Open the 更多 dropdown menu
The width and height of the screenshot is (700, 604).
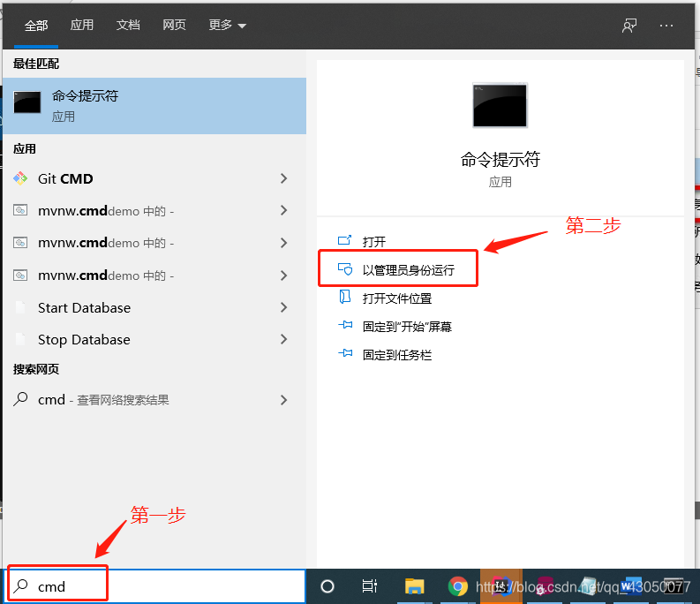(227, 25)
